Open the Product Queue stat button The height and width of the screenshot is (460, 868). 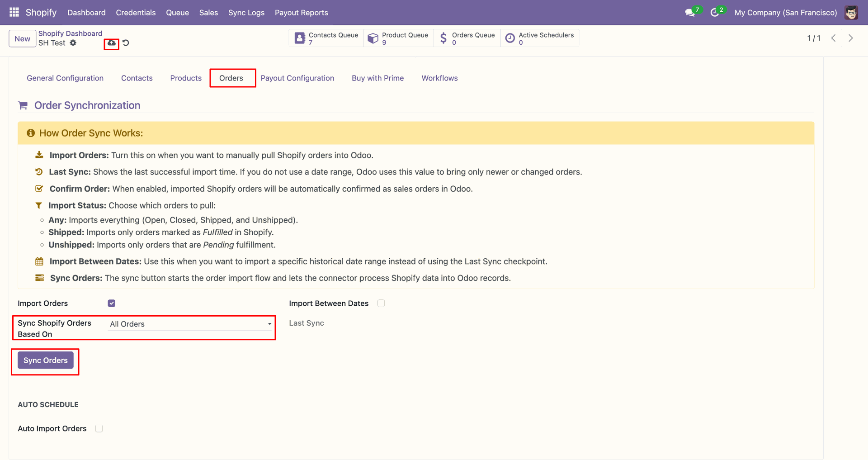[398, 38]
